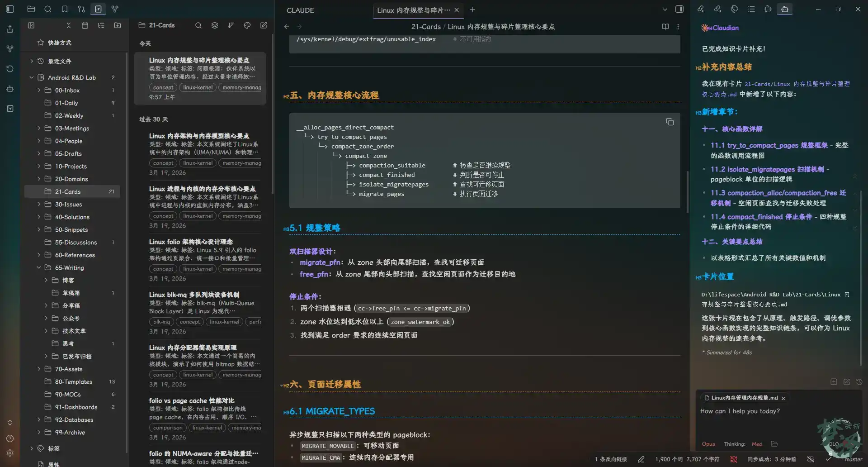Search within the 21-Cards note list
868x467 pixels.
click(x=198, y=25)
